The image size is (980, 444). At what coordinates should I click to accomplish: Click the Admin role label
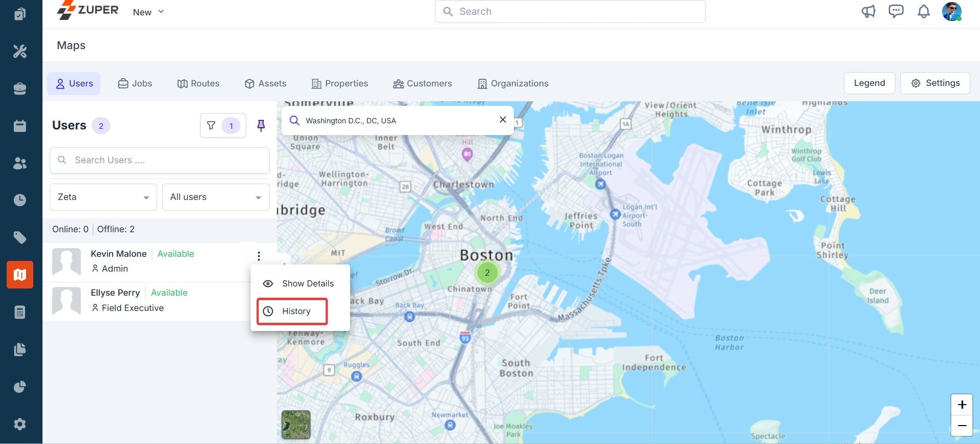pyautogui.click(x=115, y=269)
